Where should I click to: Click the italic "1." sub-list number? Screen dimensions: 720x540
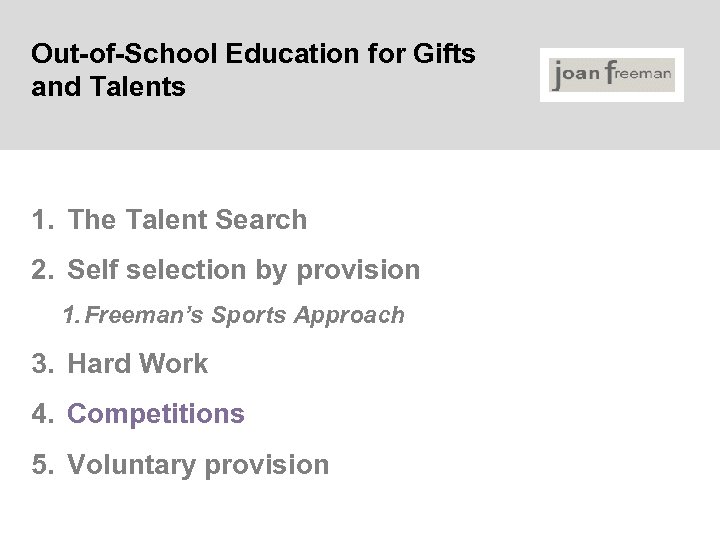pos(71,316)
